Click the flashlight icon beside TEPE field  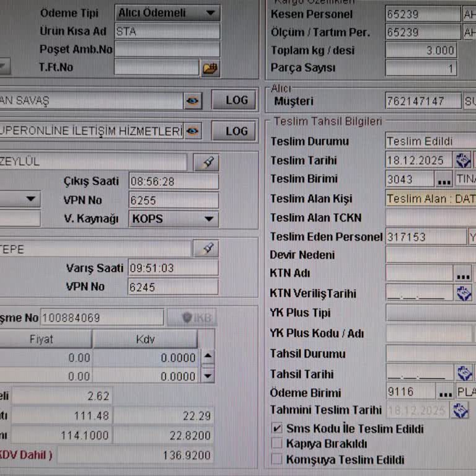click(x=206, y=249)
